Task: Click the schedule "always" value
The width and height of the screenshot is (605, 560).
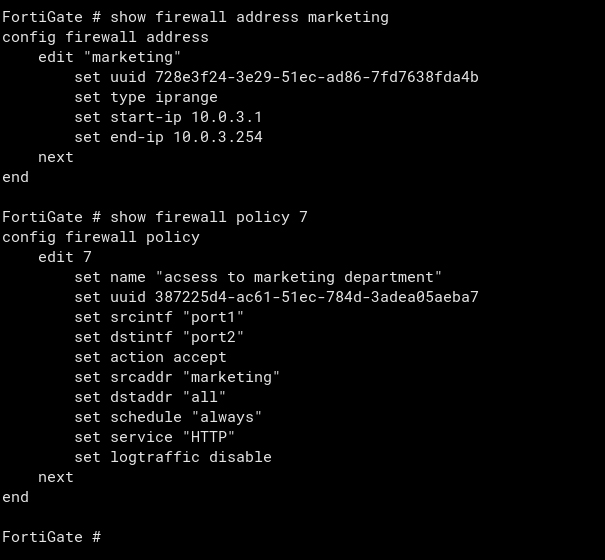Action: pos(227,417)
